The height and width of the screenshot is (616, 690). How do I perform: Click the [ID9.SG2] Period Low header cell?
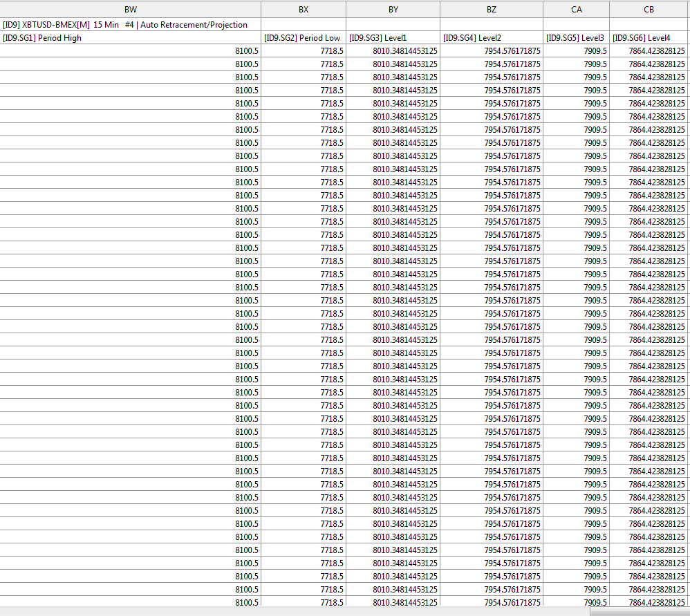pyautogui.click(x=304, y=38)
